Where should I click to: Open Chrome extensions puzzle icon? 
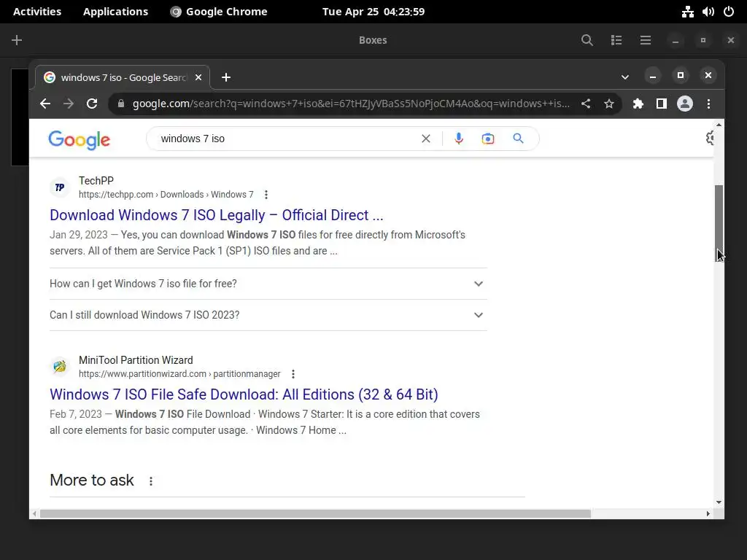click(x=638, y=104)
